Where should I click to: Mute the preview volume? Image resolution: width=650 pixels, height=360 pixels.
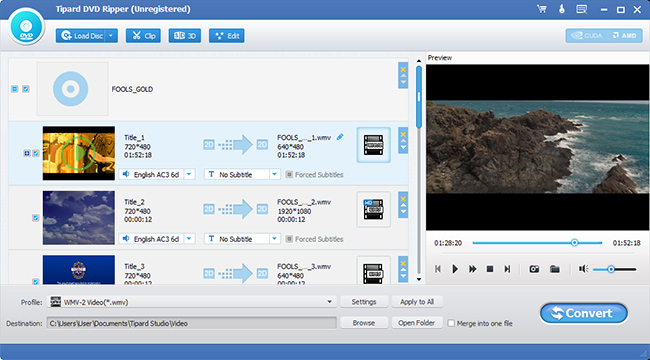tap(584, 269)
